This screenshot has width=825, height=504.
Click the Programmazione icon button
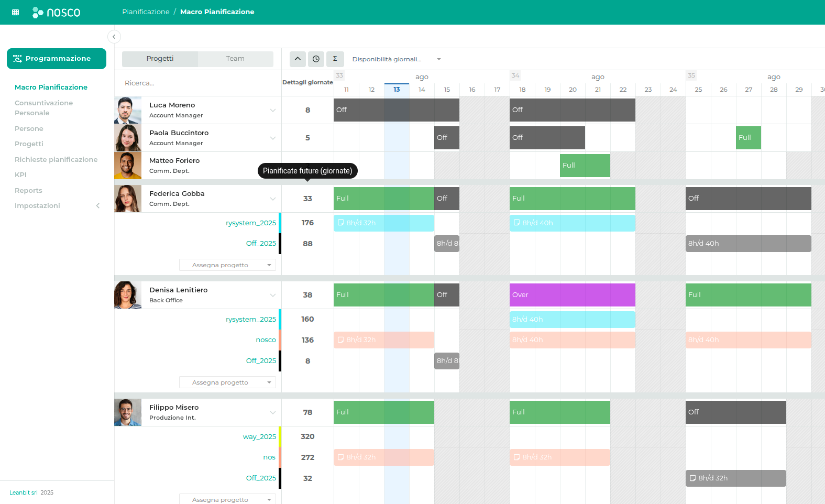[57, 59]
